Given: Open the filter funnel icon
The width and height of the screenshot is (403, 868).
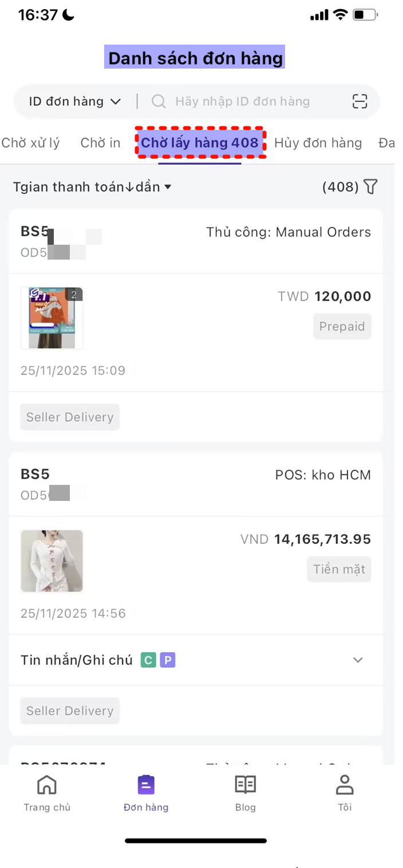Looking at the screenshot, I should (371, 187).
